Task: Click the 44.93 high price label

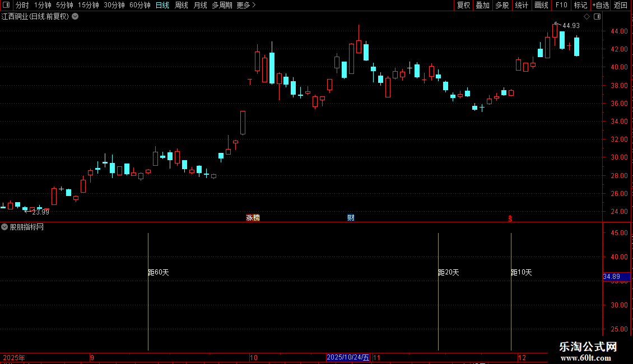Action: [x=571, y=25]
